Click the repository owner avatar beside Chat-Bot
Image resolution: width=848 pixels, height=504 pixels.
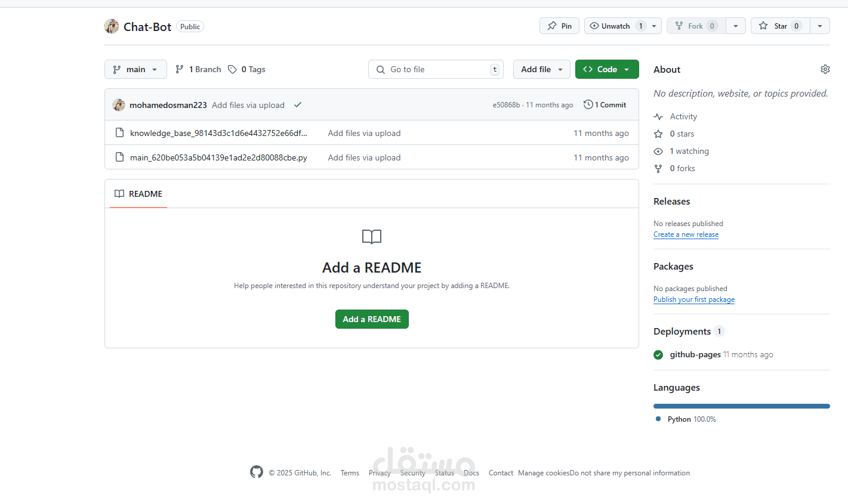[x=112, y=26]
